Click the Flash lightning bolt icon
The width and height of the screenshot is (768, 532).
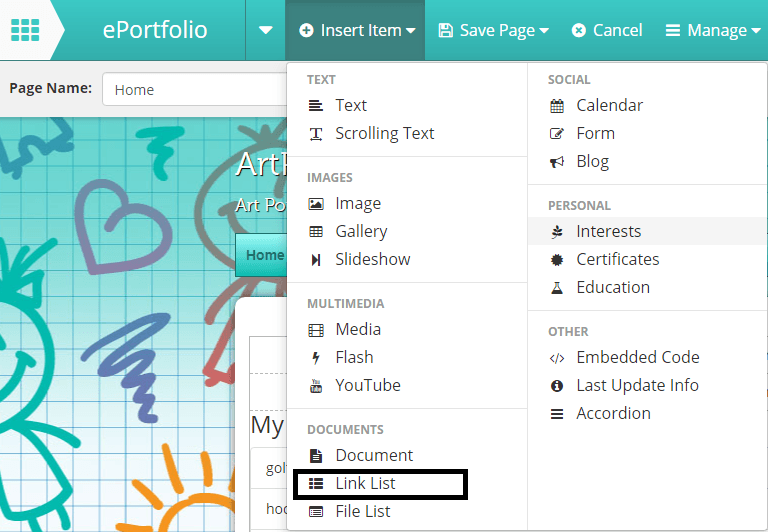(316, 358)
